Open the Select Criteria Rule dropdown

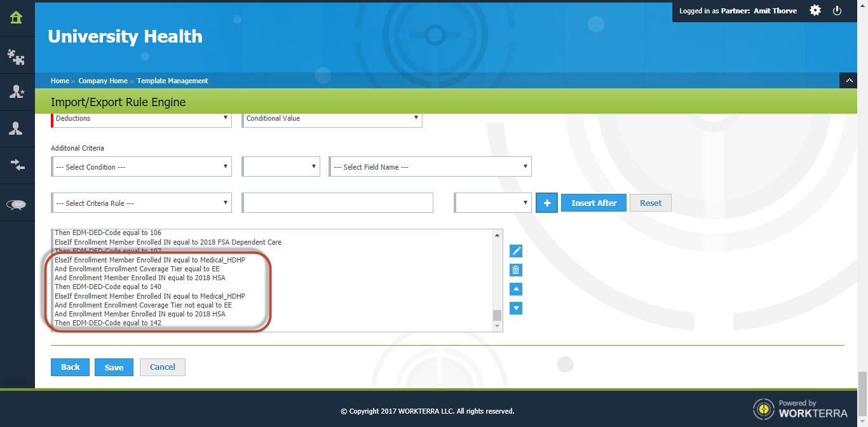tap(141, 203)
